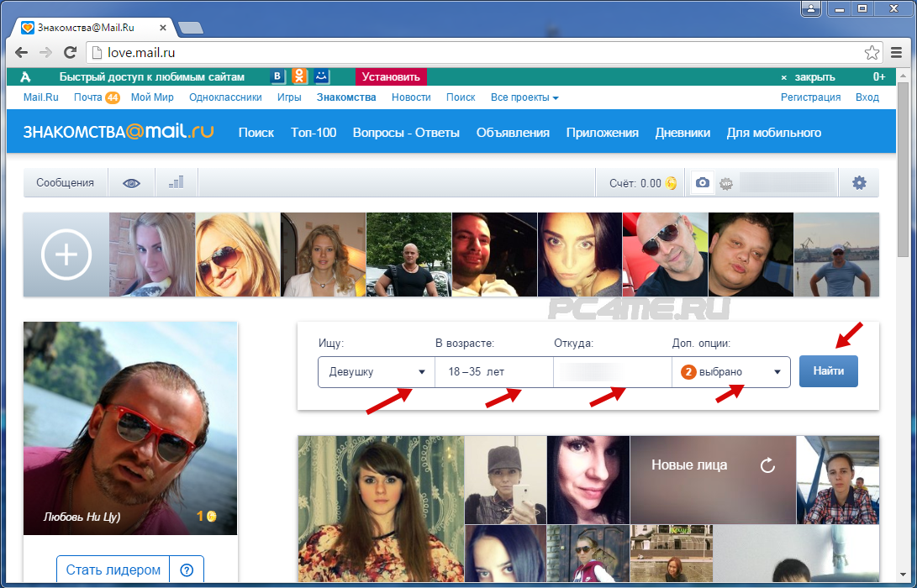
Task: Click the browser forward arrow
Action: [45, 53]
